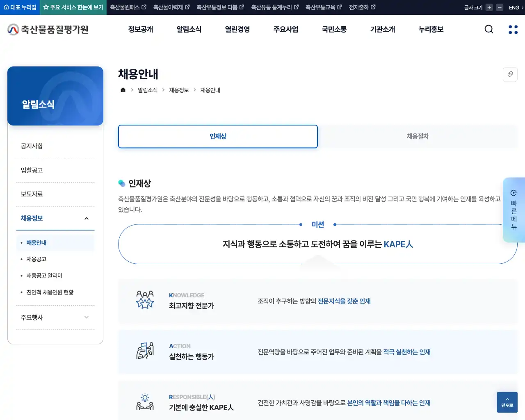Open the all-menu grid icon top right
Screen dimensions: 525x420
512,29
